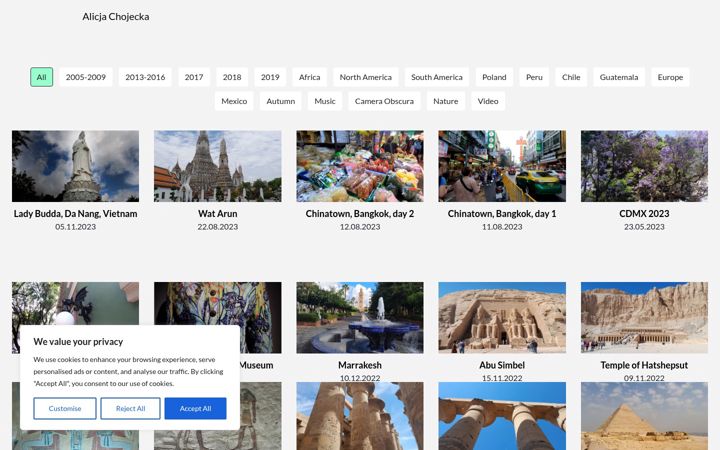The image size is (720, 450).
Task: Open Temple of Hatshepsut thumbnail
Action: coord(644,317)
